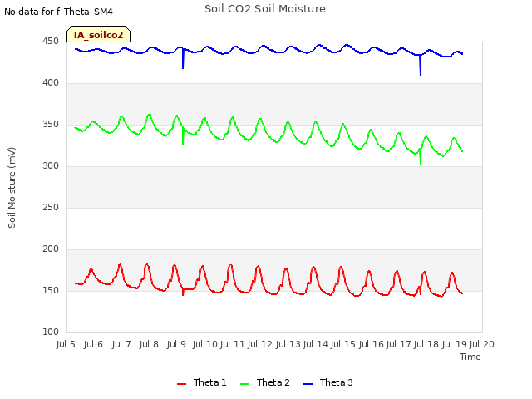This screenshot has height=399, width=532.
Task: Click the blue Theta 3 downward spike near Jul 18
Action: coord(421,65)
